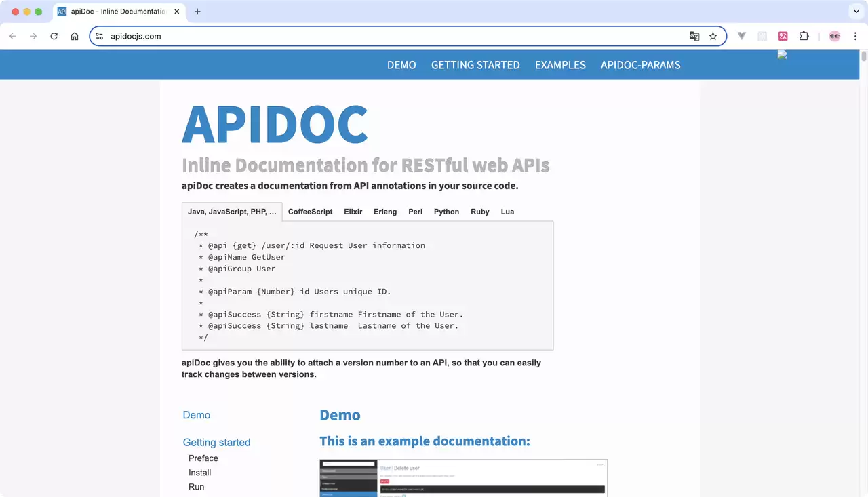Click the Install sidebar link

pyautogui.click(x=200, y=473)
